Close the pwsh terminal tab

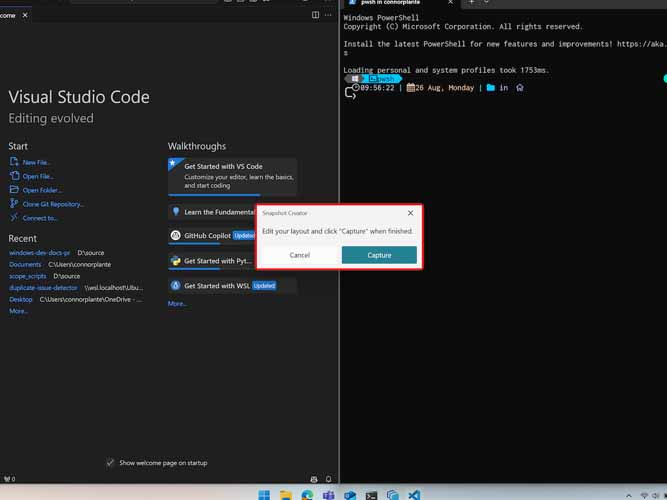(450, 3)
